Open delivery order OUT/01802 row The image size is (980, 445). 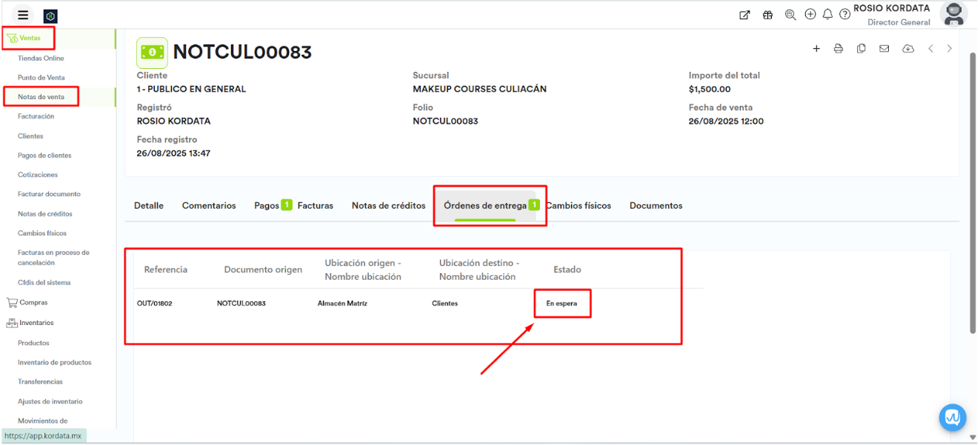tap(155, 304)
